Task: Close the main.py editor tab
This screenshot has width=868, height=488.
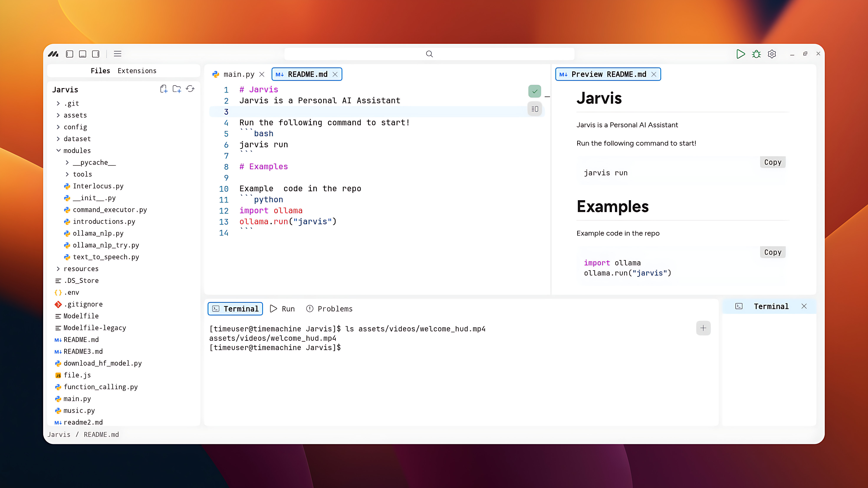Action: click(262, 74)
